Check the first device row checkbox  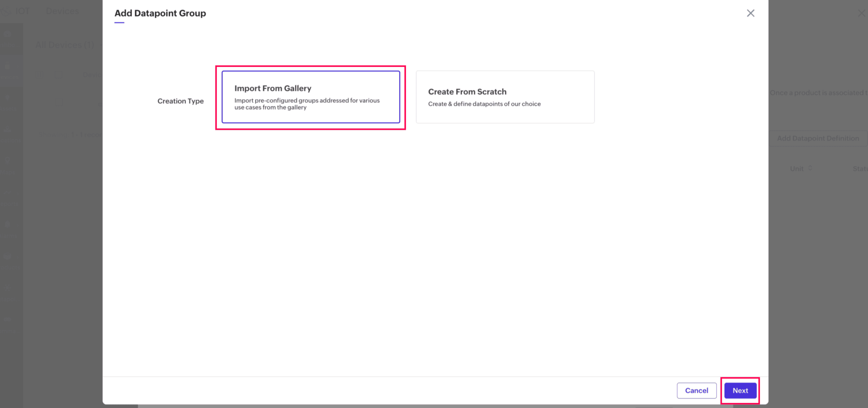pyautogui.click(x=59, y=102)
